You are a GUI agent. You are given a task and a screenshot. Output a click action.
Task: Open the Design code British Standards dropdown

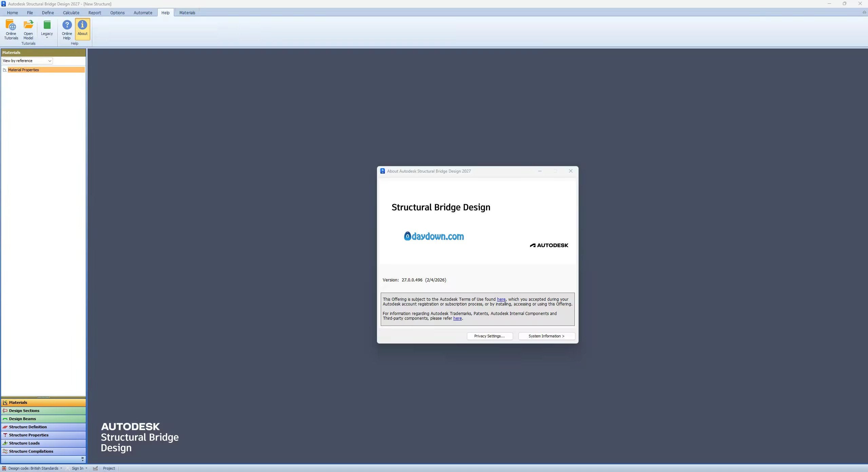click(33, 468)
